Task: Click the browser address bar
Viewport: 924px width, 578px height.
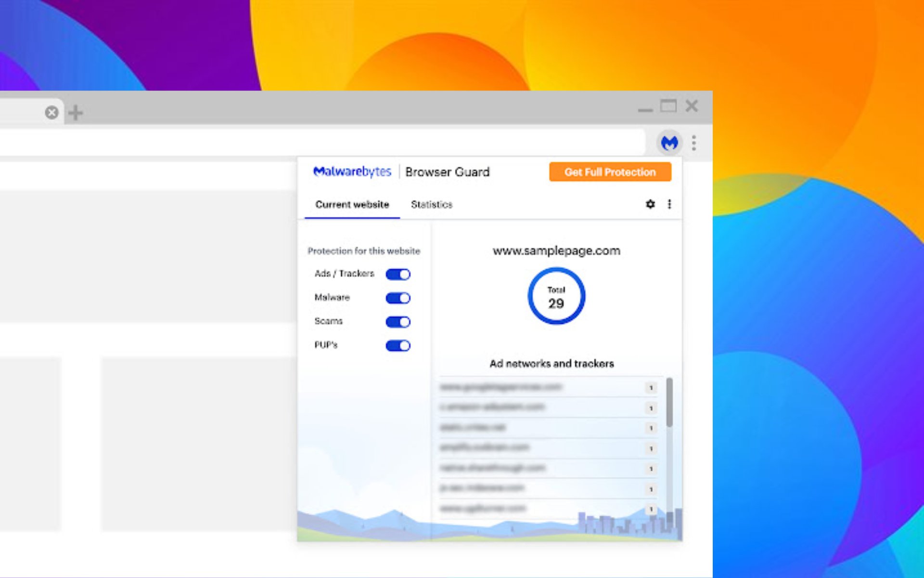Action: (x=322, y=143)
